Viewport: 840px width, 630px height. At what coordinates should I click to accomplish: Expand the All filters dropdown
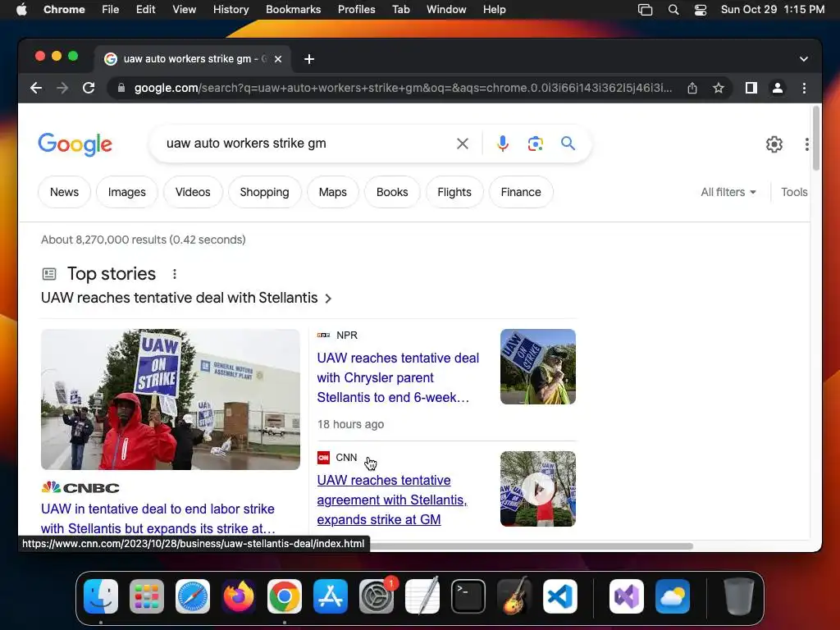click(728, 192)
